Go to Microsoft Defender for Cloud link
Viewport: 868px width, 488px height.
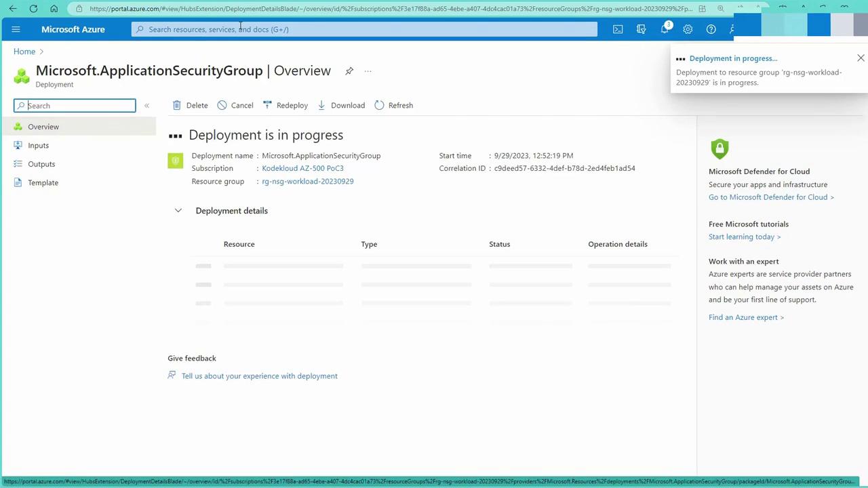(x=771, y=197)
